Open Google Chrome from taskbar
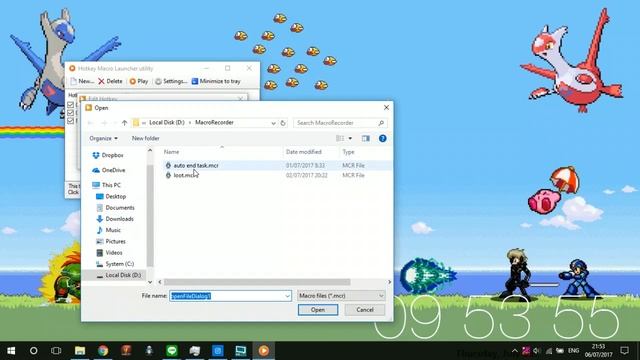Viewport: 640px width, 360px height. [x=103, y=351]
